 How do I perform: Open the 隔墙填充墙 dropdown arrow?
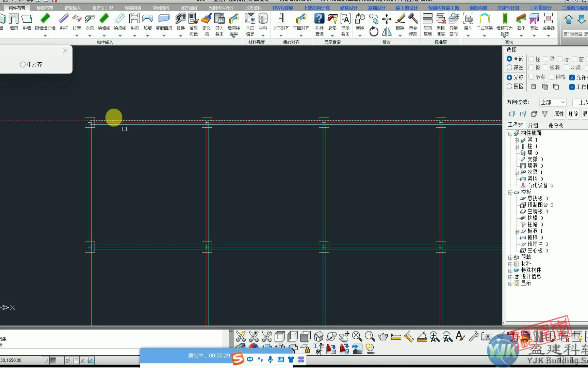(45, 35)
